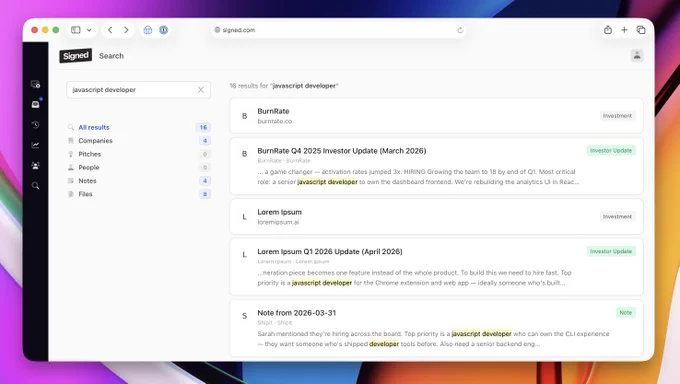Image resolution: width=680 pixels, height=384 pixels.
Task: Click the S avatar on the Shipit note
Action: click(245, 316)
